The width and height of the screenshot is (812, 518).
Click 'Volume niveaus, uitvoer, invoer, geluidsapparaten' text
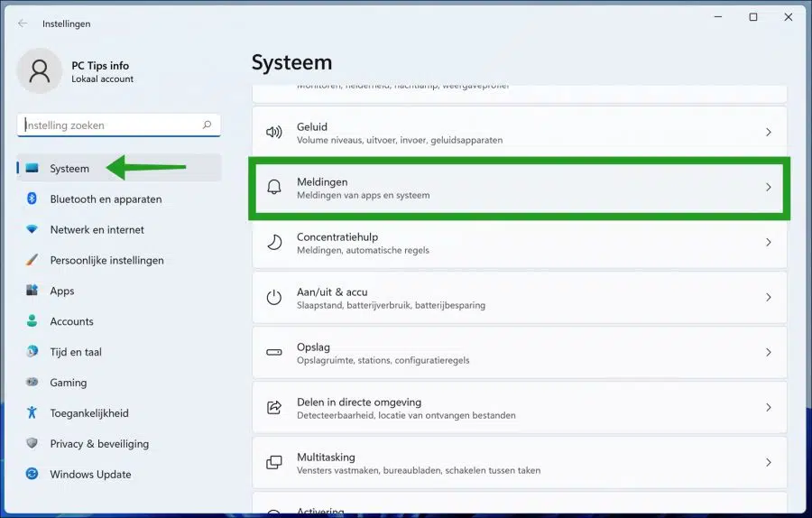click(x=400, y=140)
